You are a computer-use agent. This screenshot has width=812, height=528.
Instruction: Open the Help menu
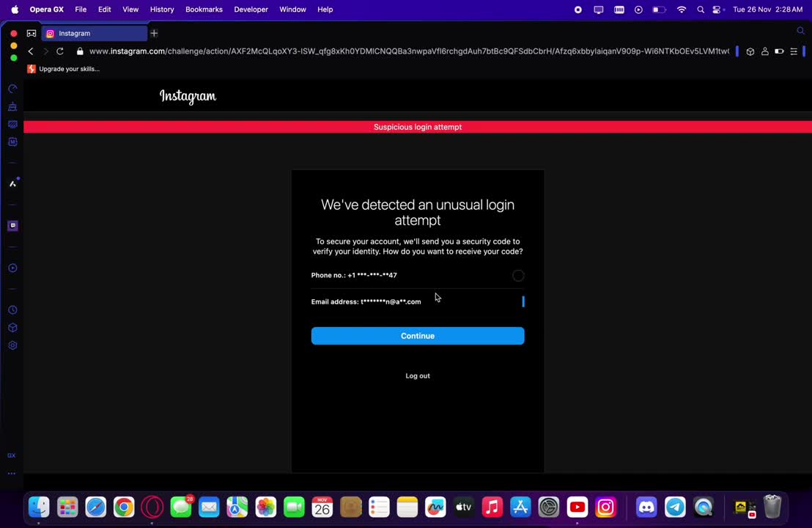click(x=325, y=10)
